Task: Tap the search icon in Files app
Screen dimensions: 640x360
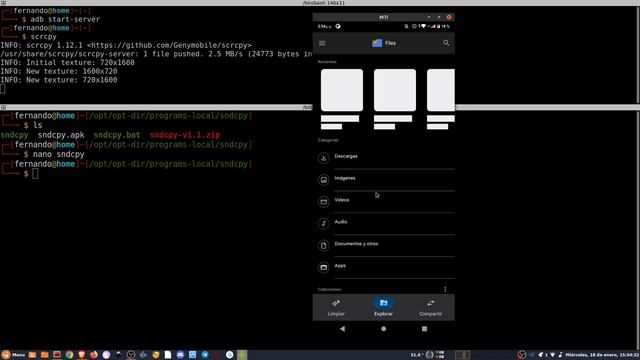Action: (x=446, y=43)
